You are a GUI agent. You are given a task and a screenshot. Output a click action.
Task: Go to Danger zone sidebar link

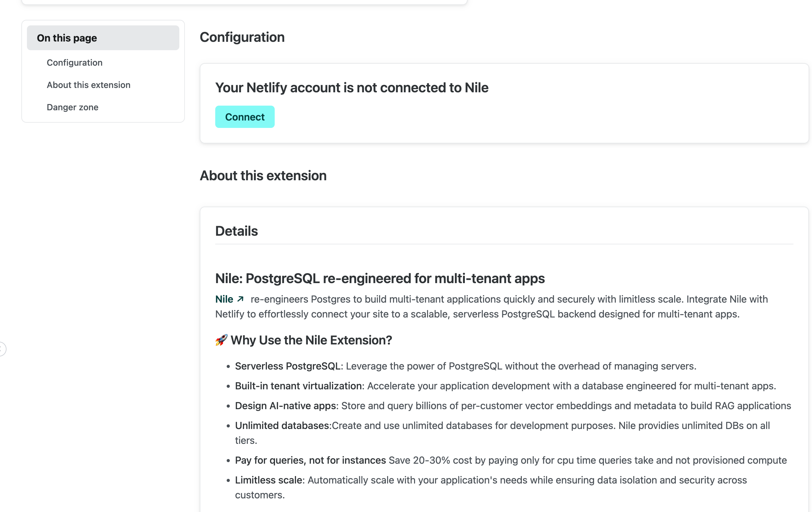72,107
